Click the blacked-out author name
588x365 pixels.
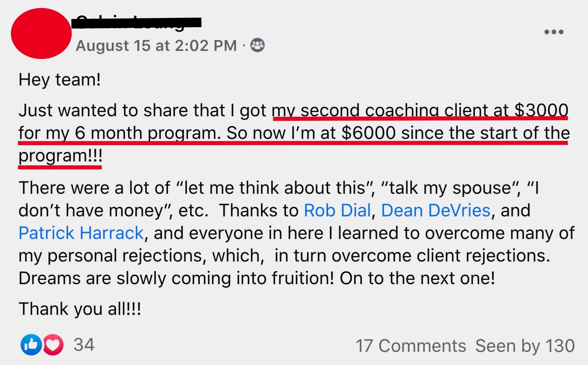(x=137, y=23)
